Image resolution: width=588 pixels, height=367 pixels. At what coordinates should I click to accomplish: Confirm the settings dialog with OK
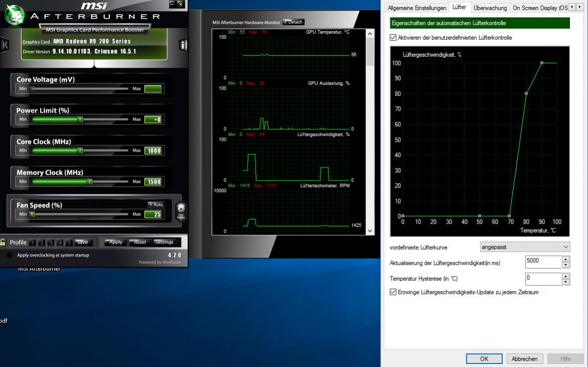484,359
